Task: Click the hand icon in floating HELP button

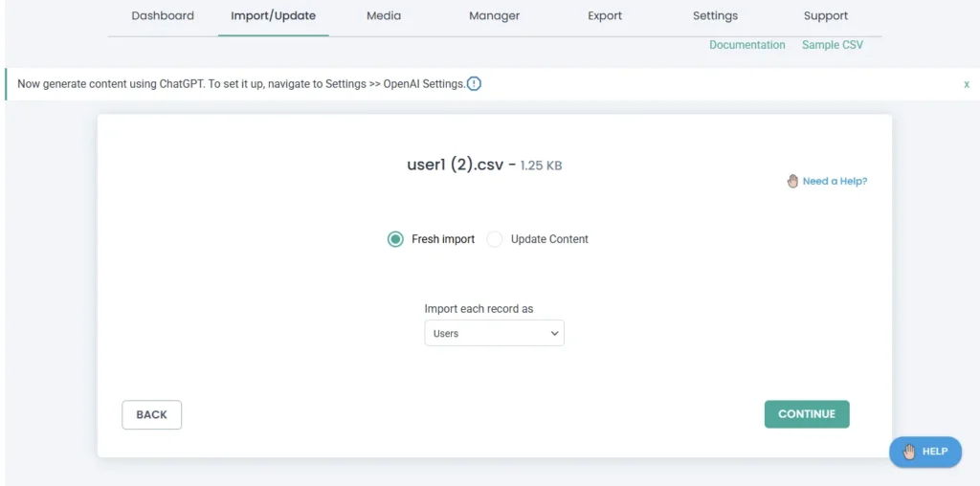Action: 908,452
